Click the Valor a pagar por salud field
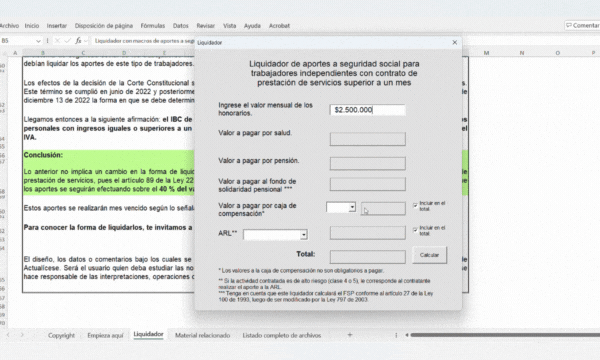The height and width of the screenshot is (360, 600). [x=367, y=139]
